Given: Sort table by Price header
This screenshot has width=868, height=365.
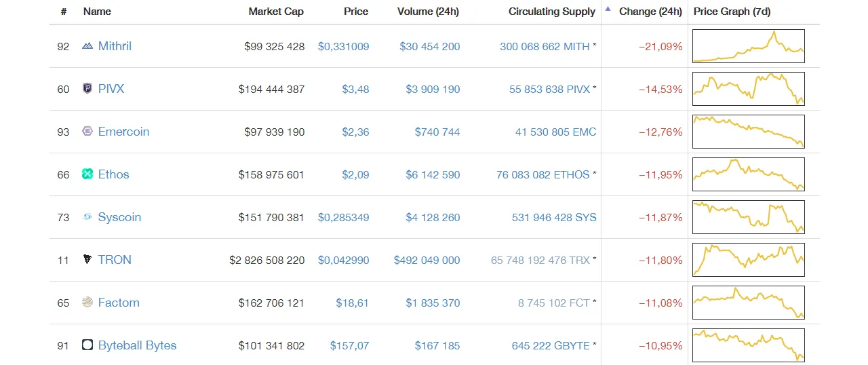Looking at the screenshot, I should (356, 12).
